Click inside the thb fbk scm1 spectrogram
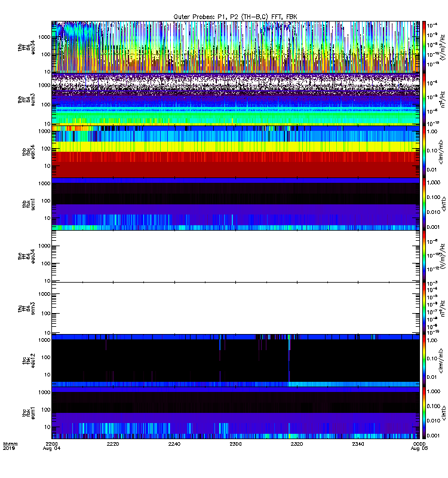The image size is (448, 478). click(235, 204)
